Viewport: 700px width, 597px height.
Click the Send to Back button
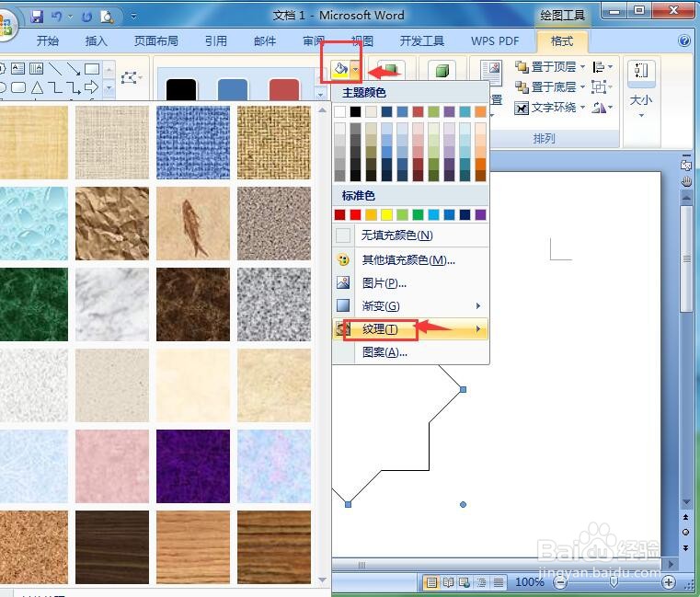coord(545,86)
